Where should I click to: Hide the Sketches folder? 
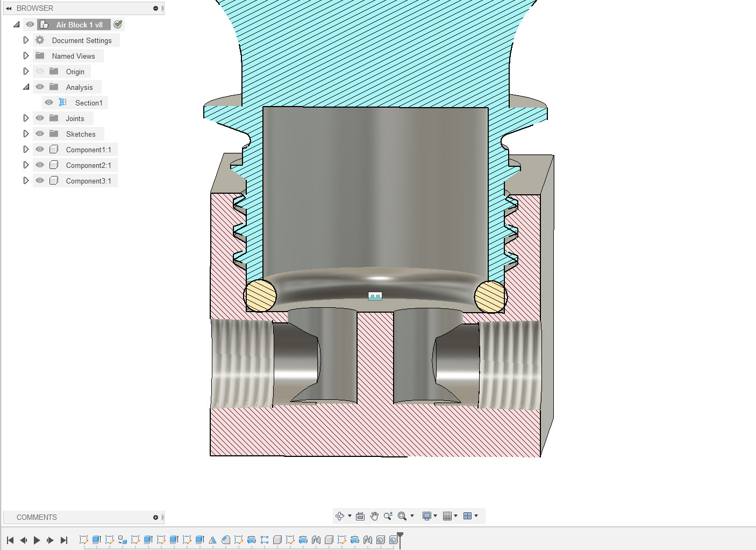coord(40,133)
